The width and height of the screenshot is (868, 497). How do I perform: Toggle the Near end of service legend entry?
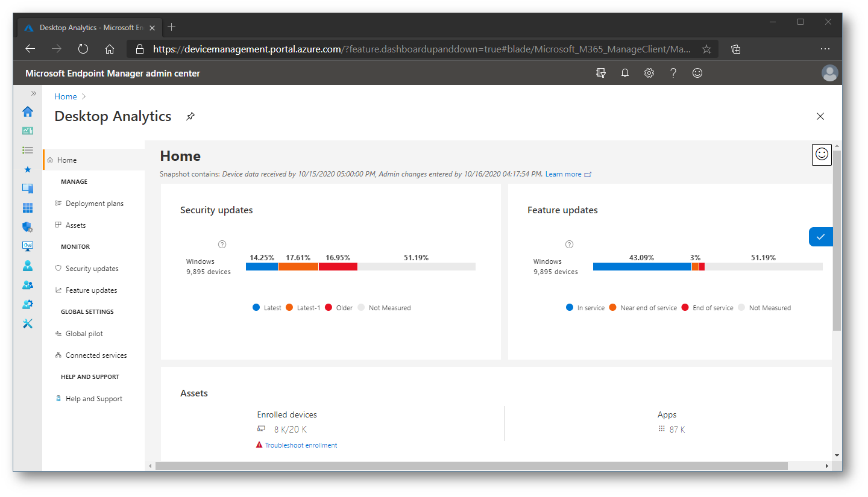[x=643, y=308]
